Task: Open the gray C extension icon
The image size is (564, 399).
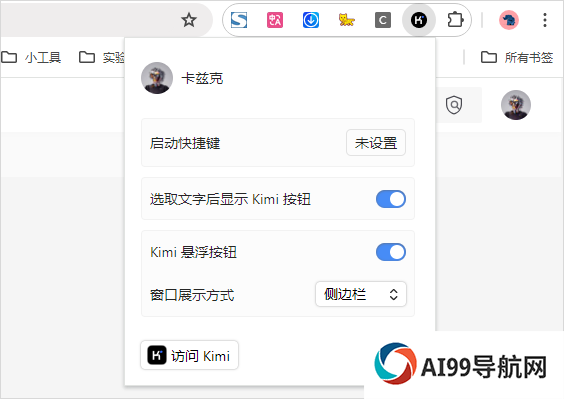Action: coord(383,20)
